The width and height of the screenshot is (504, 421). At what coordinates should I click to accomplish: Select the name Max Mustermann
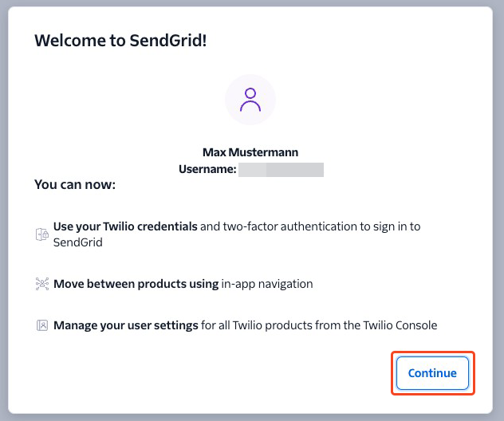[250, 152]
